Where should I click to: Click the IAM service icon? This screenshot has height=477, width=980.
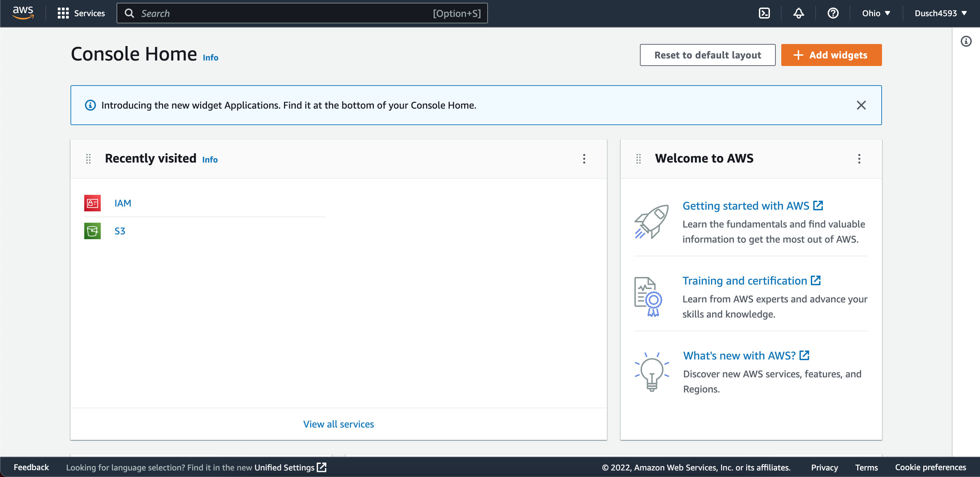92,203
